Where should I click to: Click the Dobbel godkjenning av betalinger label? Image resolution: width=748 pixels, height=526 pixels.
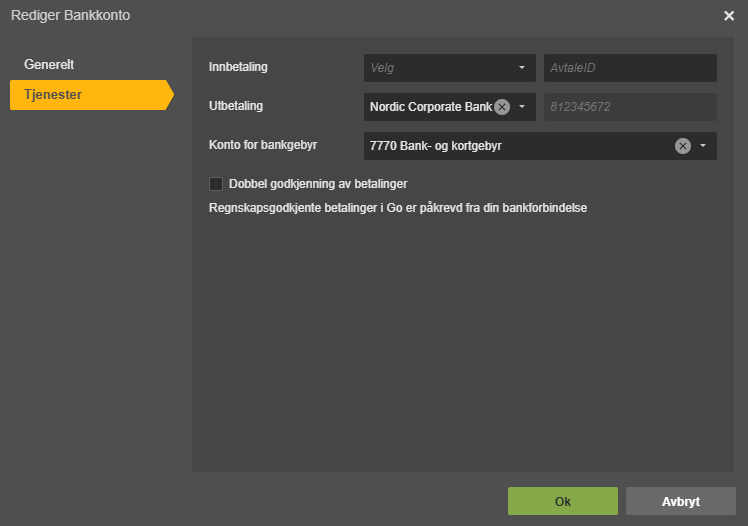[317, 184]
